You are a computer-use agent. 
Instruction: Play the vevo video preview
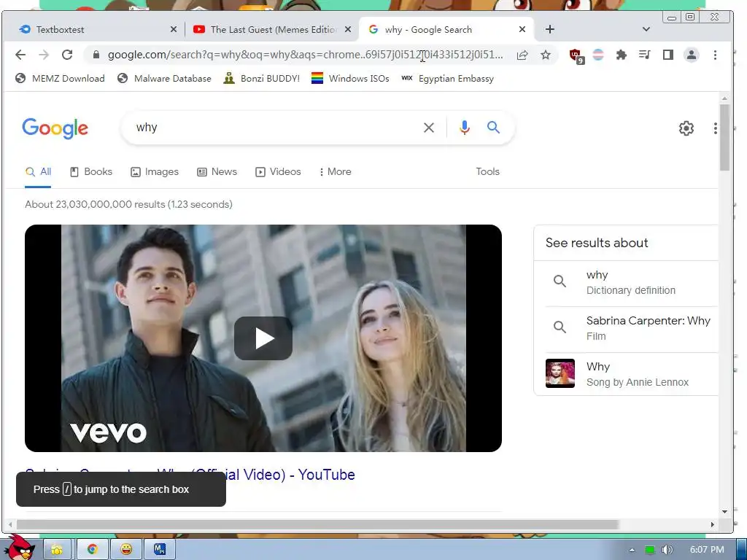coord(263,338)
